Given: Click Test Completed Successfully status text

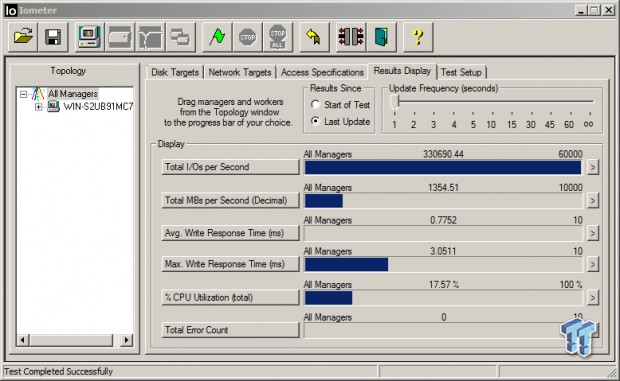Looking at the screenshot, I should (59, 372).
